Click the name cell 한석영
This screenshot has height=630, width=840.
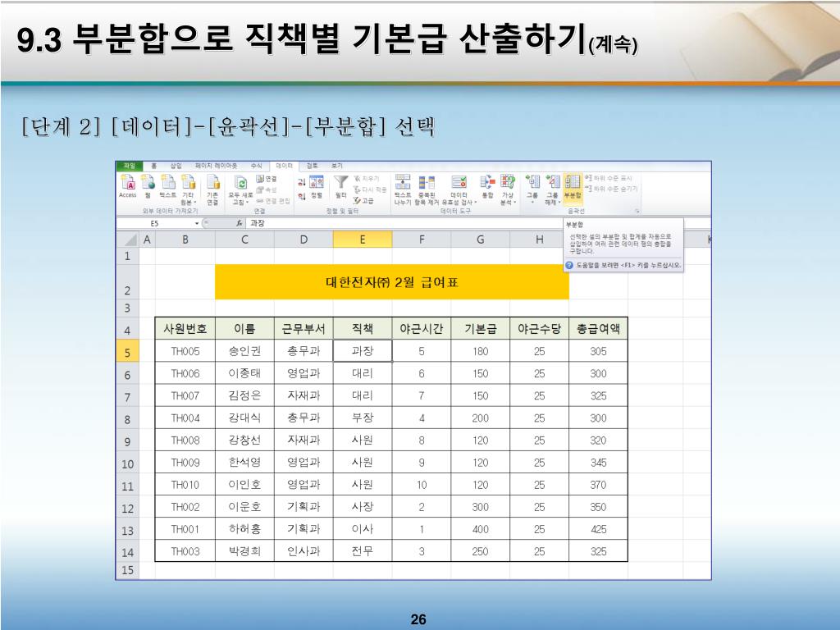click(x=244, y=463)
